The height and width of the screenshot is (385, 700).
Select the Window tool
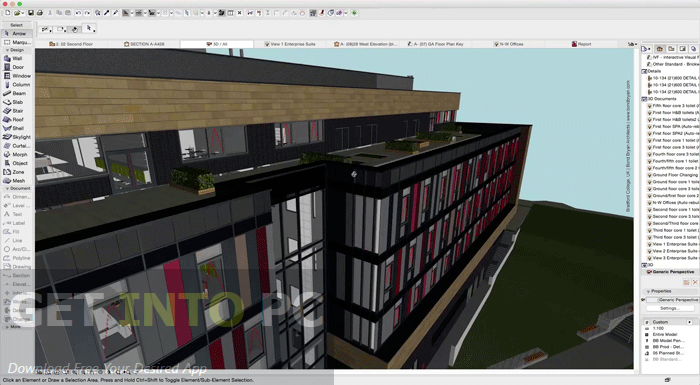(17, 76)
